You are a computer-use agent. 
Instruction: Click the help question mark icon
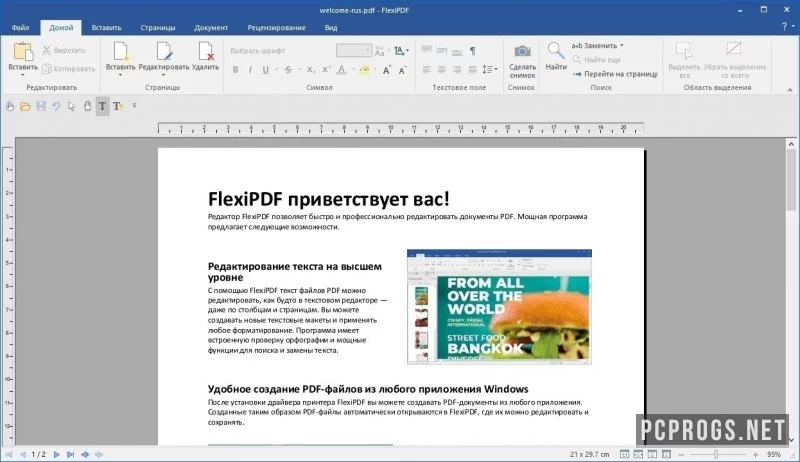785,26
